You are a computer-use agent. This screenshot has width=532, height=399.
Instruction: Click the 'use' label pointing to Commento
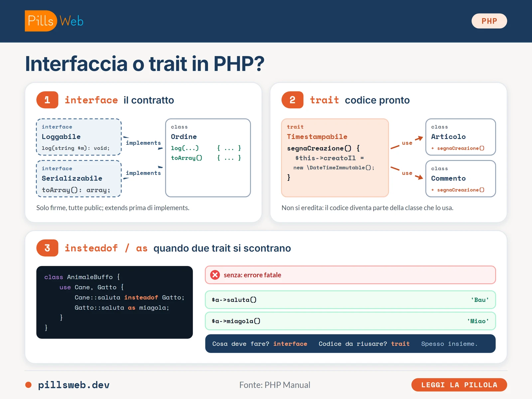[407, 173]
